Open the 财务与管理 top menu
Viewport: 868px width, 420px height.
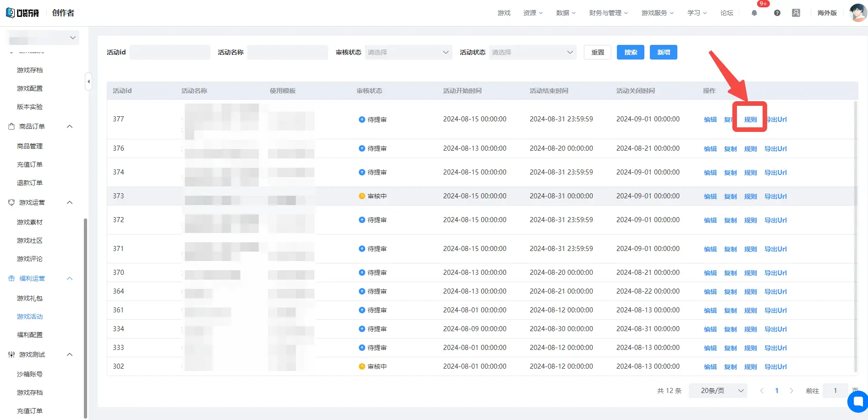(609, 13)
